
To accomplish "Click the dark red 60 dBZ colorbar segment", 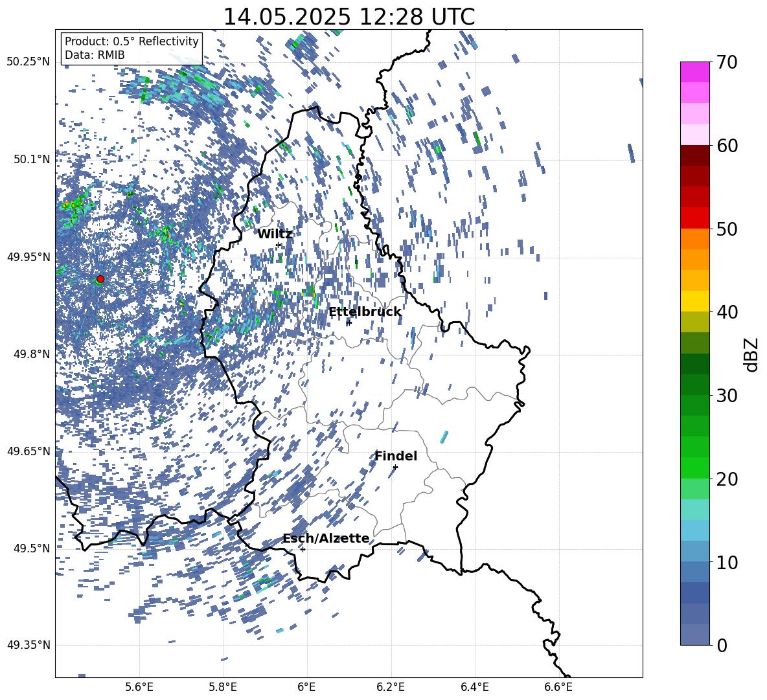I will [694, 155].
